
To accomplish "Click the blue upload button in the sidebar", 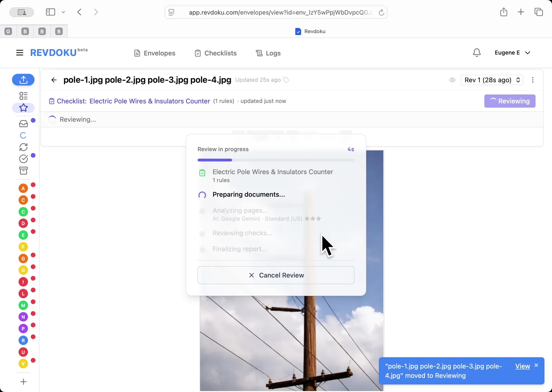I will click(x=23, y=80).
